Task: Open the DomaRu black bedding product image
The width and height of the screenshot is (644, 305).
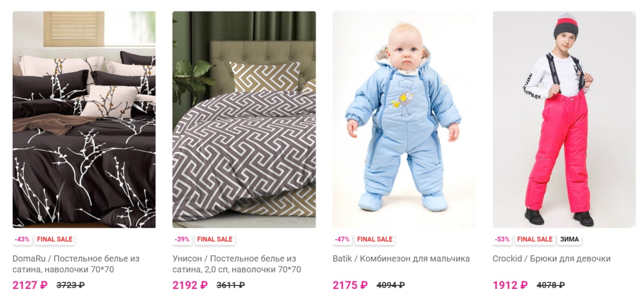Action: click(84, 120)
